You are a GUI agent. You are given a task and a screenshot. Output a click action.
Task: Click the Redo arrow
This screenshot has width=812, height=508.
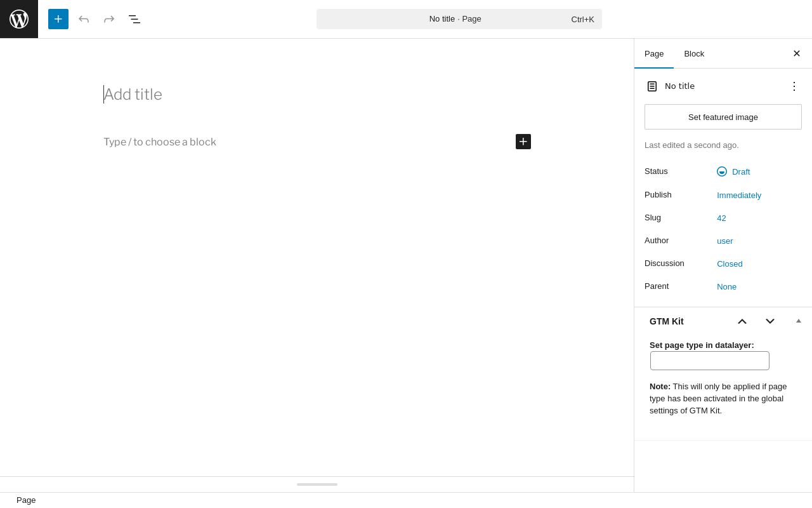click(x=109, y=19)
